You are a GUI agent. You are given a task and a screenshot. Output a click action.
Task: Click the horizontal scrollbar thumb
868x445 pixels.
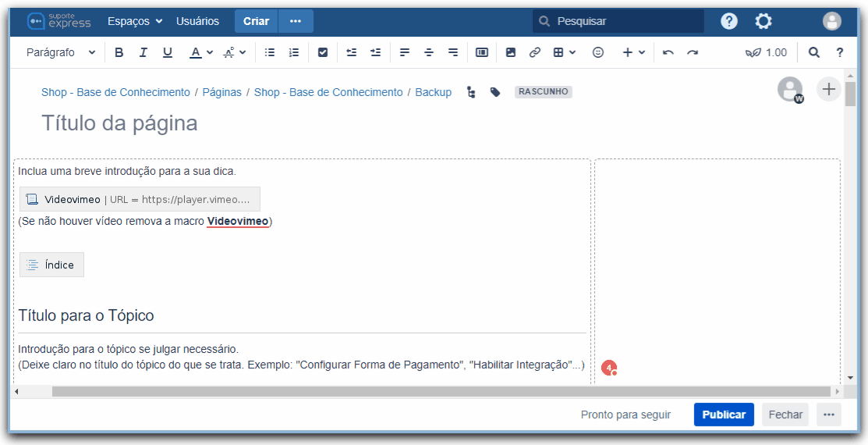click(441, 392)
